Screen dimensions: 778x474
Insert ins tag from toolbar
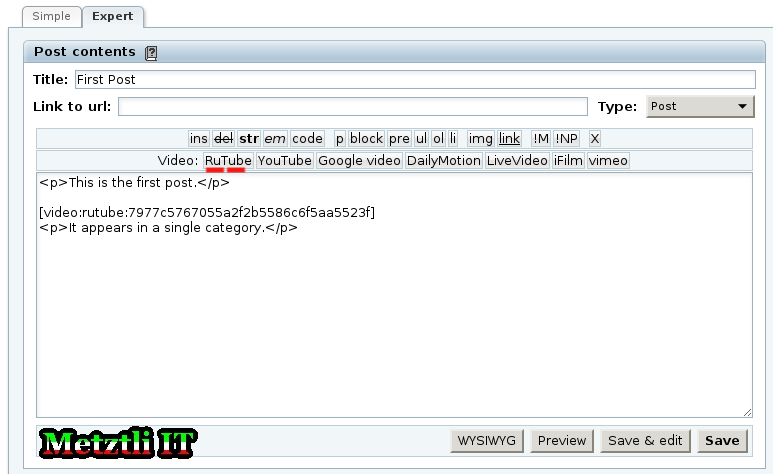pos(198,138)
